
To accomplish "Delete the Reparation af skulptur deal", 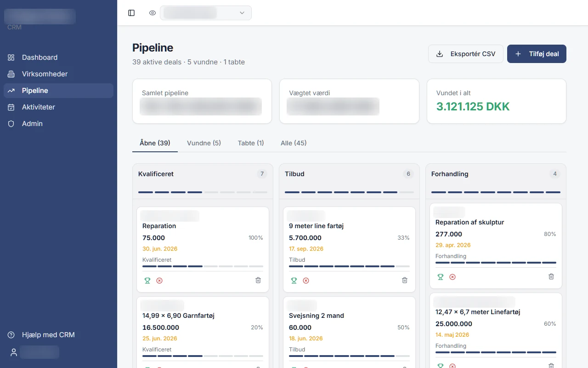I will point(551,276).
